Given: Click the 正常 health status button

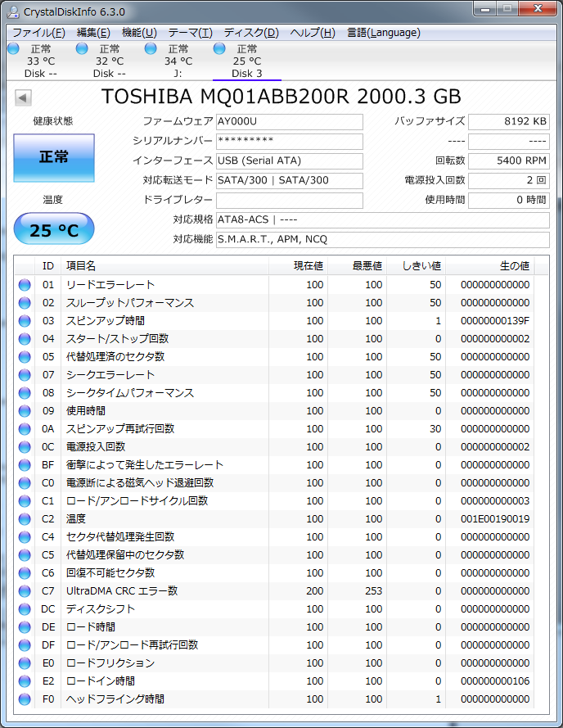Looking at the screenshot, I should coord(54,157).
